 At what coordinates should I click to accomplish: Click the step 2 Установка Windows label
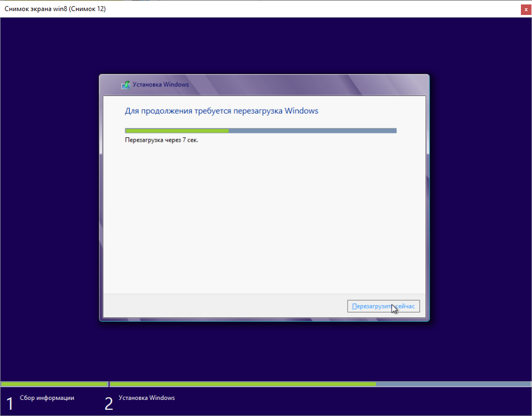146,398
